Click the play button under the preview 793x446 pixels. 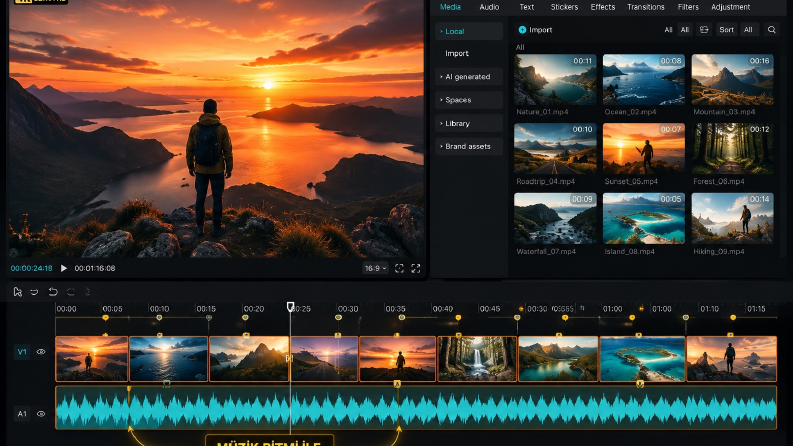64,268
